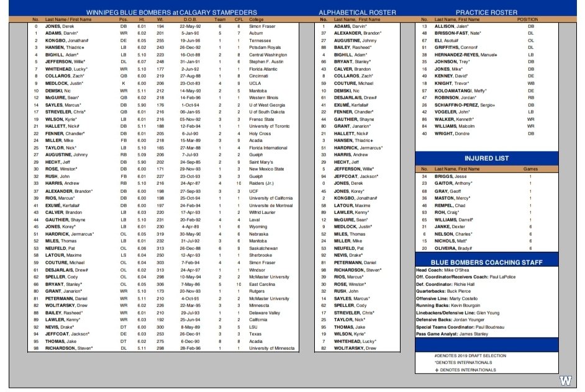Click the 'PRACTICE ROSTER' heading
This screenshot has height=392, width=585.
pos(486,12)
